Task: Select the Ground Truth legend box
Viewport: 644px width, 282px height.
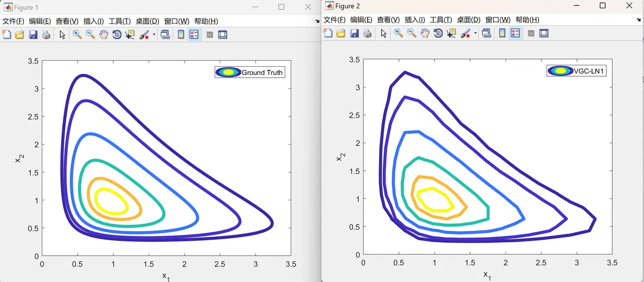Action: pyautogui.click(x=250, y=72)
